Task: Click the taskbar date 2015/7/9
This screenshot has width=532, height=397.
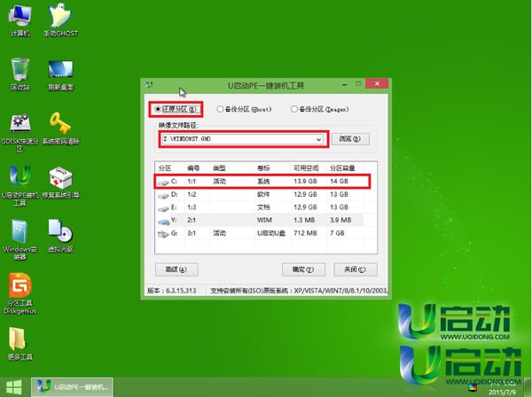Action: (502, 393)
